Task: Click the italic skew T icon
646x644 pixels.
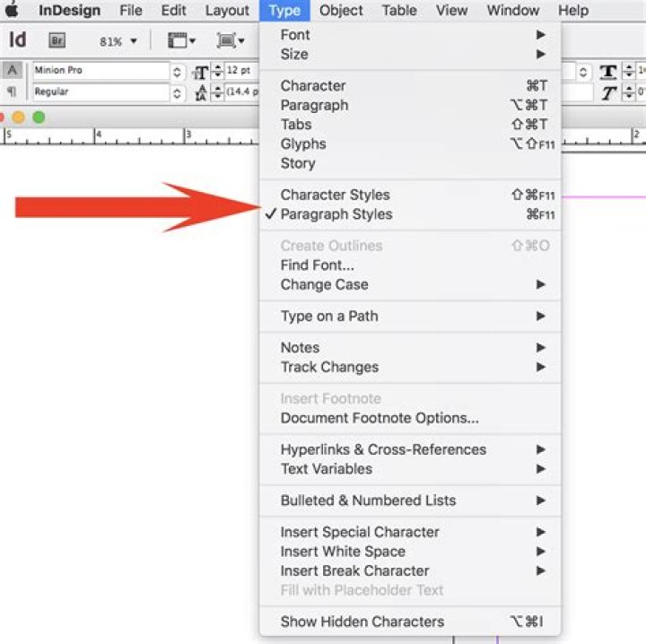Action: pos(608,93)
